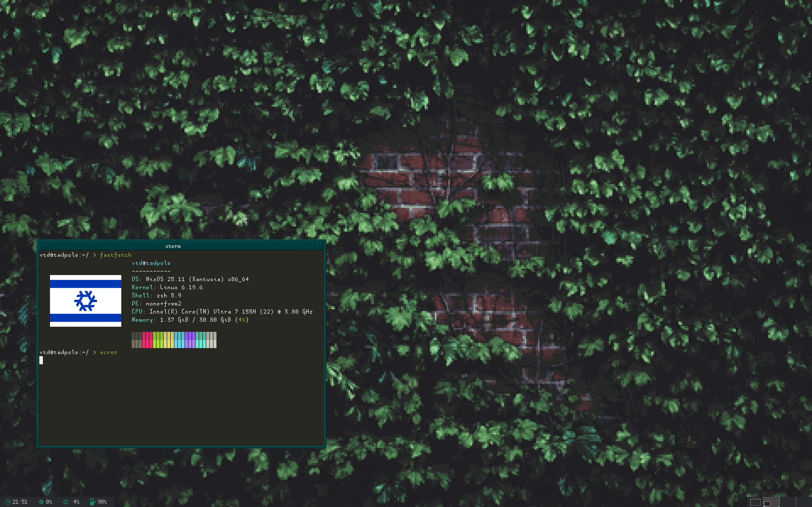Click the 90% battery percentage text
The image size is (812, 507).
click(x=102, y=502)
